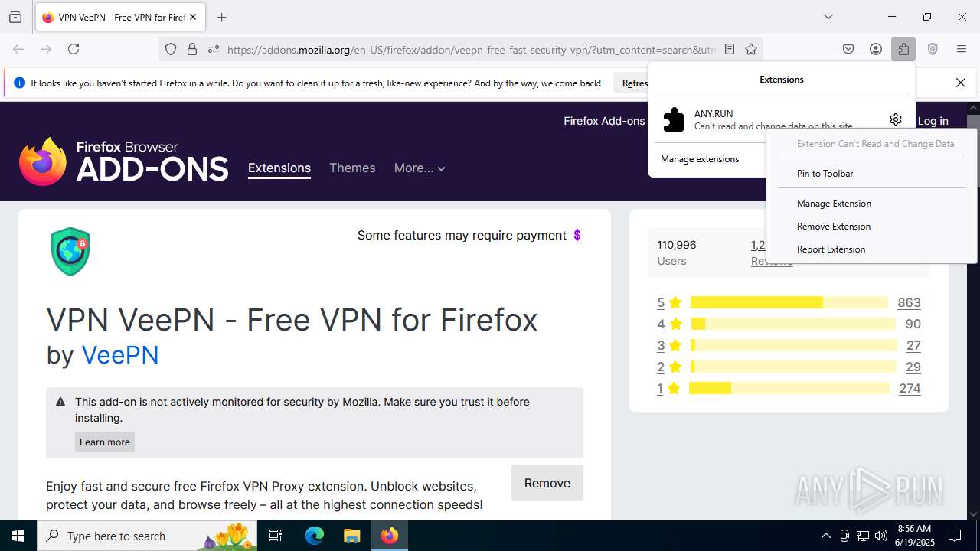Image resolution: width=980 pixels, height=551 pixels.
Task: Filter reviews by 5 star rating bar
Action: tap(789, 302)
